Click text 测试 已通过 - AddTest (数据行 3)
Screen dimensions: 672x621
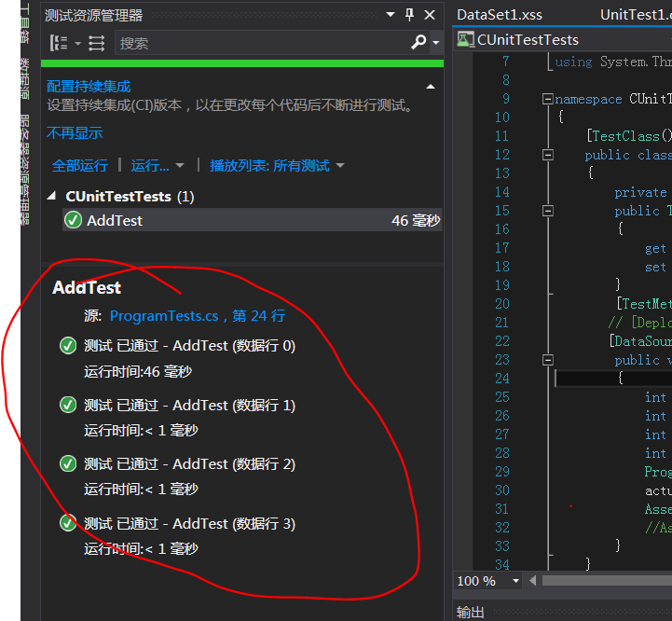[x=190, y=524]
